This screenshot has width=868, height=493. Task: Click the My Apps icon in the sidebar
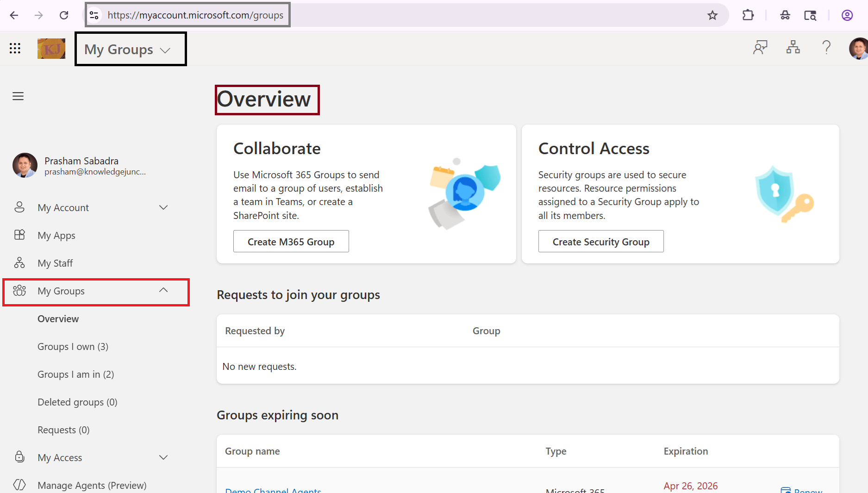tap(19, 235)
